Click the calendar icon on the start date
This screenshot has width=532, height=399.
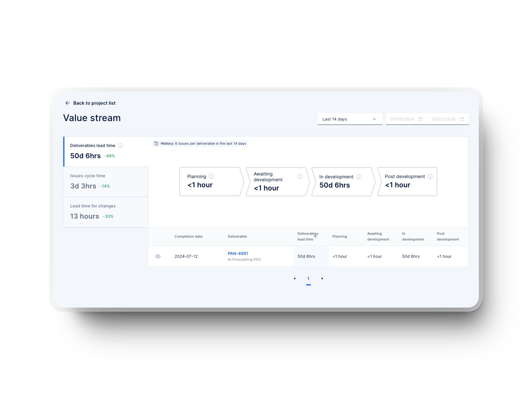click(420, 119)
